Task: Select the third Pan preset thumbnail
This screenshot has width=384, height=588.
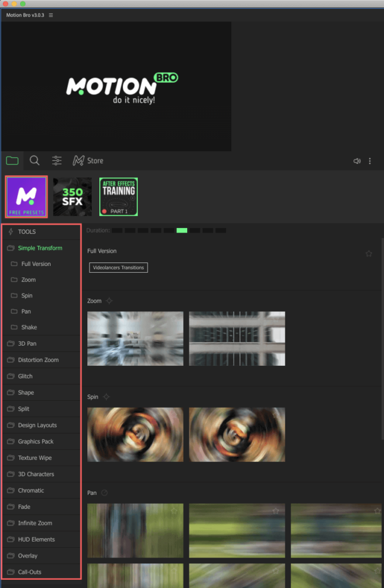Action: coord(336,531)
